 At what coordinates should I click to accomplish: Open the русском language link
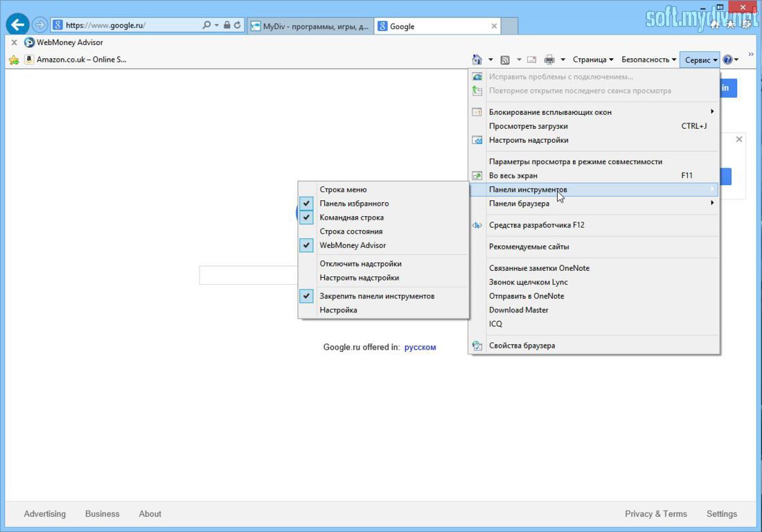pos(420,347)
